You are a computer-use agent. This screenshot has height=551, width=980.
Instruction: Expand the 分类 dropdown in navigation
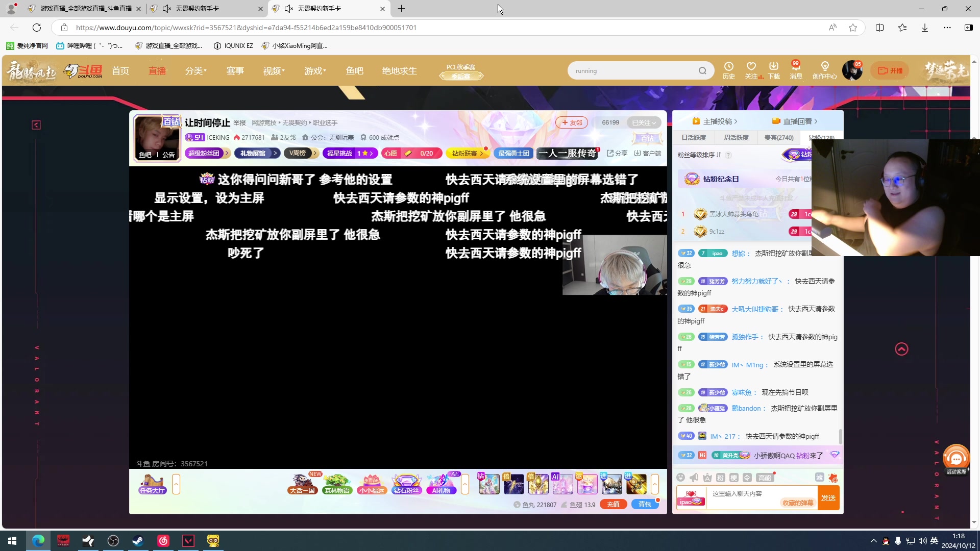196,71
